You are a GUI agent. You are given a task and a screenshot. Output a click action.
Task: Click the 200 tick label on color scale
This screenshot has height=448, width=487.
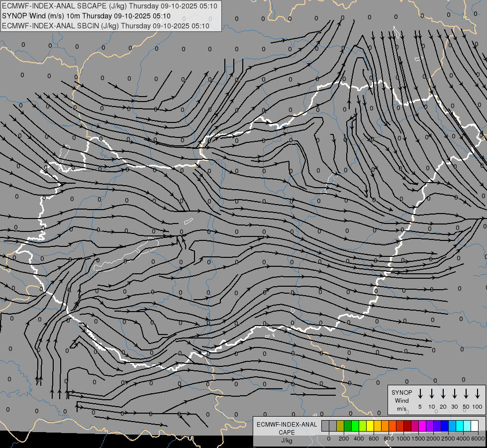344,439
